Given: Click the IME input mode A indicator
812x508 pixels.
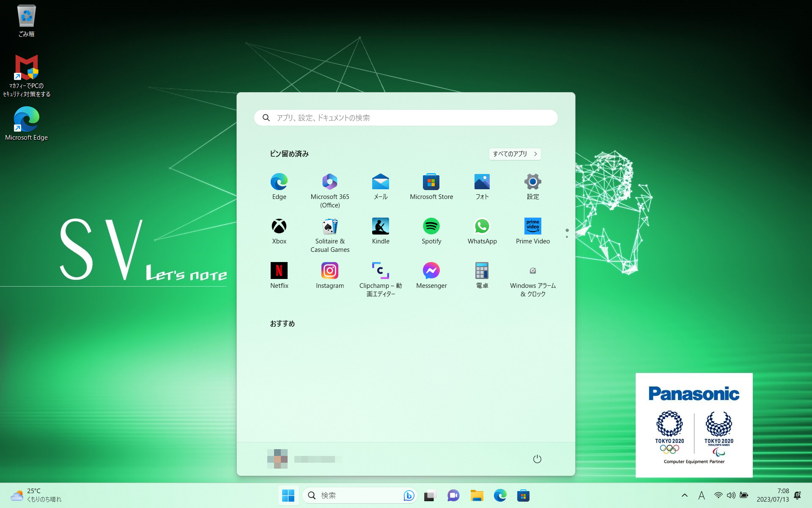Looking at the screenshot, I should (x=702, y=495).
